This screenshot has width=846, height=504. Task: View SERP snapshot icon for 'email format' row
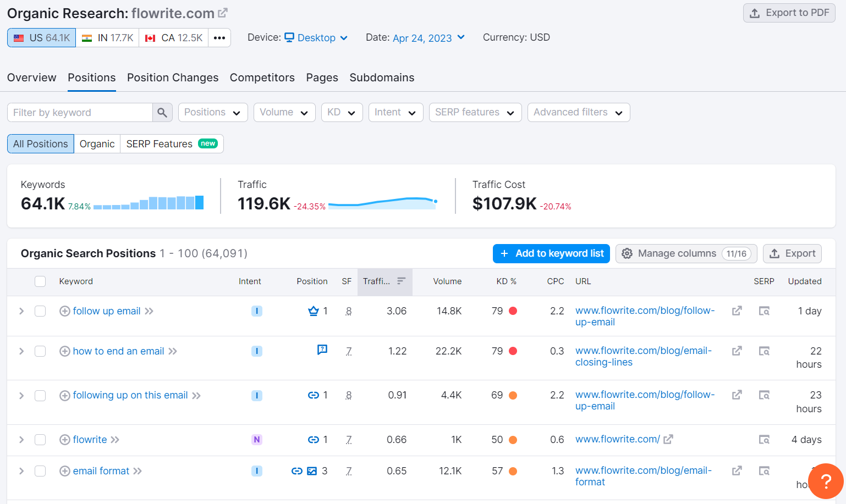764,471
